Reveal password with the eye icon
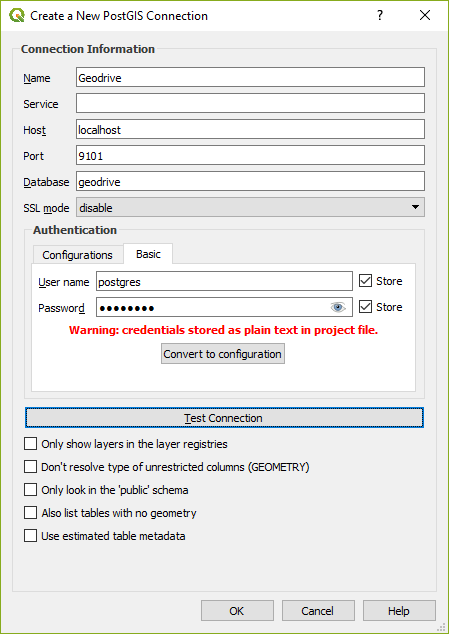The width and height of the screenshot is (449, 634). click(x=338, y=308)
